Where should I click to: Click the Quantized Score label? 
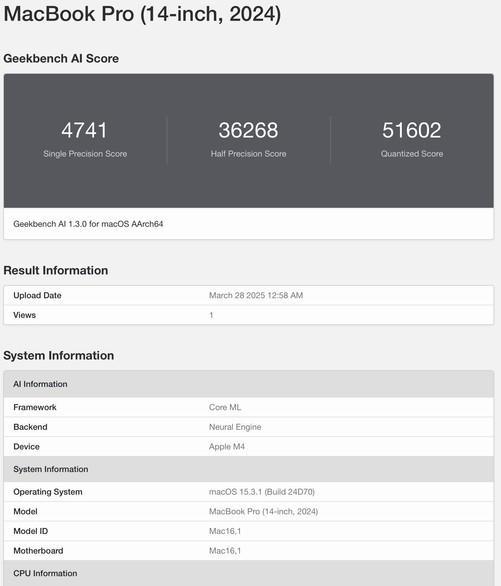[412, 154]
